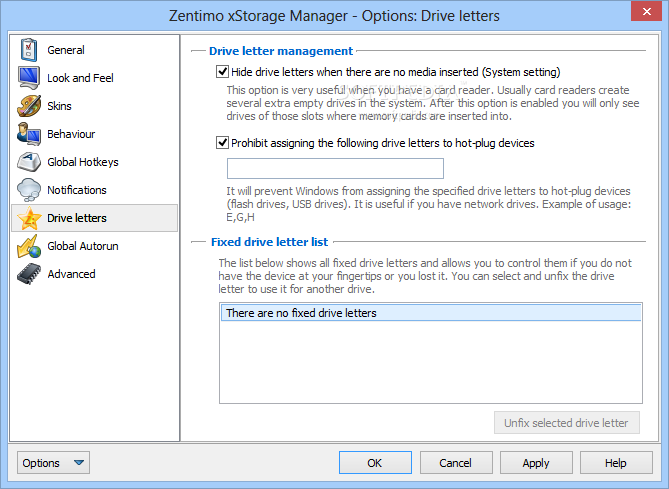
Task: Click the Drive letters star icon
Action: click(x=29, y=218)
